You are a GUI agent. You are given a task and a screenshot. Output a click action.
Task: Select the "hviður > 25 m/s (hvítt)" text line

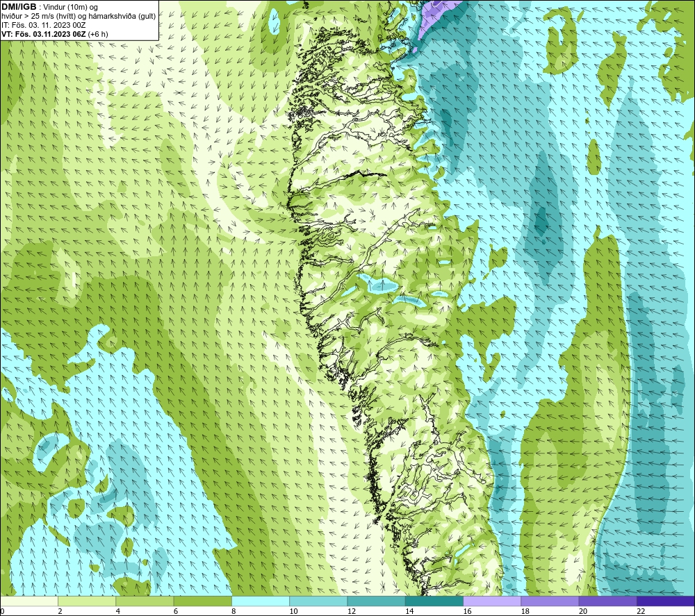click(x=79, y=16)
